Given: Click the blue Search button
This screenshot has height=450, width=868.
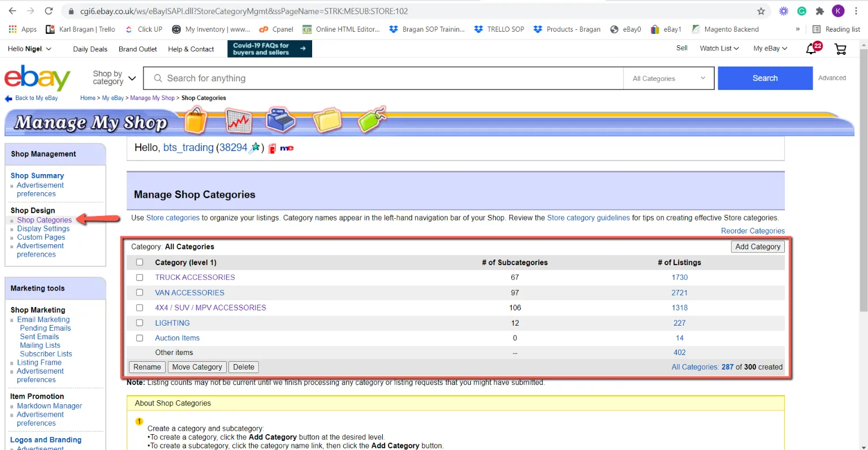Looking at the screenshot, I should pos(765,78).
